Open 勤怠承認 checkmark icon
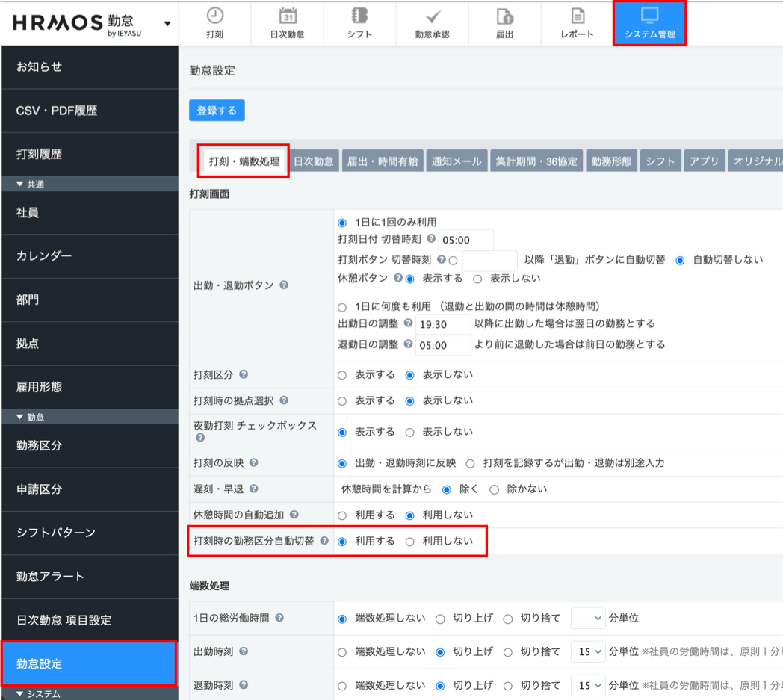 [x=432, y=16]
